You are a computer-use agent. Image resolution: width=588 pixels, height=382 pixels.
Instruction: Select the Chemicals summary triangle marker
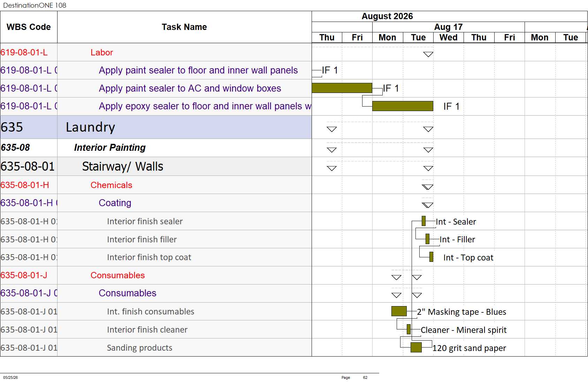tap(427, 187)
